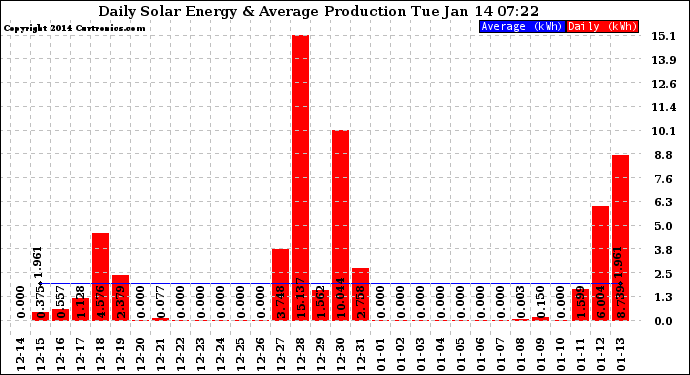Viewport: 690px width, 375px height.
Task: Click the bar value label 0.077
Action: pyautogui.click(x=161, y=302)
